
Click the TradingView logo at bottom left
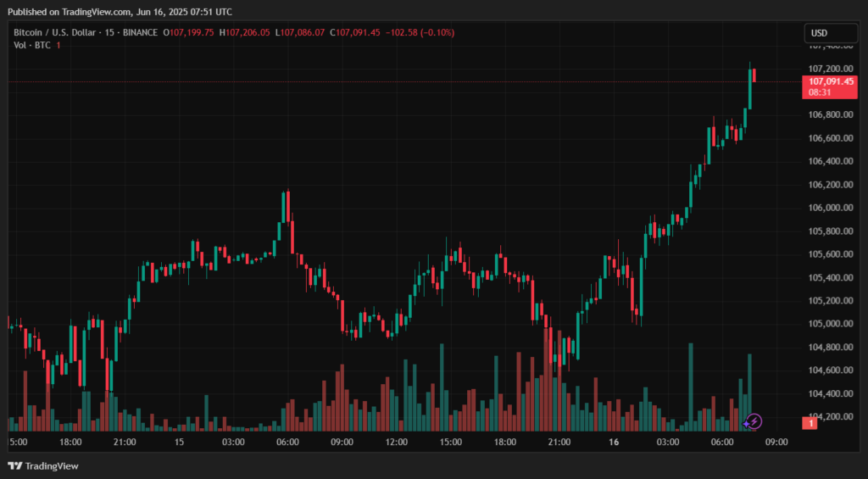pos(42,465)
